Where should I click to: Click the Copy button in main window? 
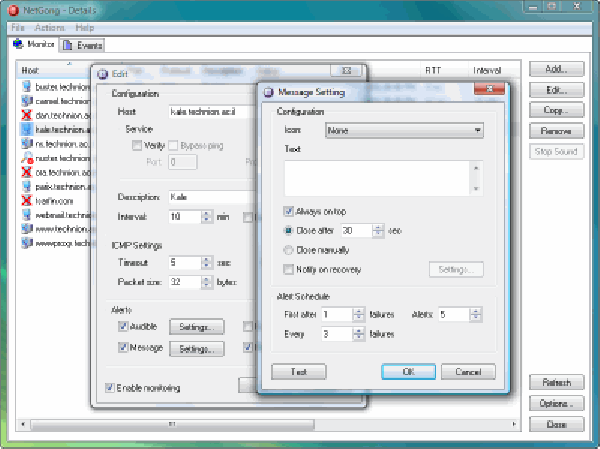click(556, 110)
